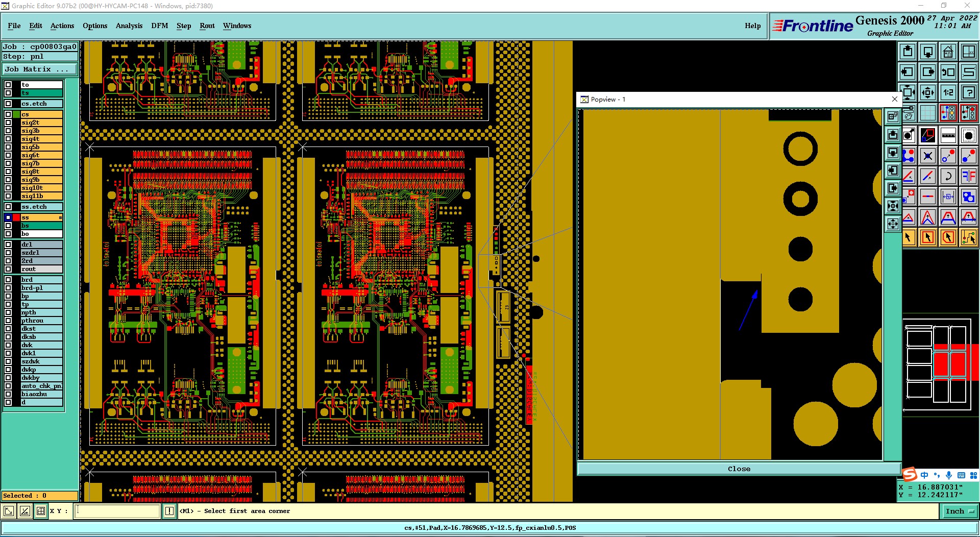Open the DFM menu
980x537 pixels.
160,26
